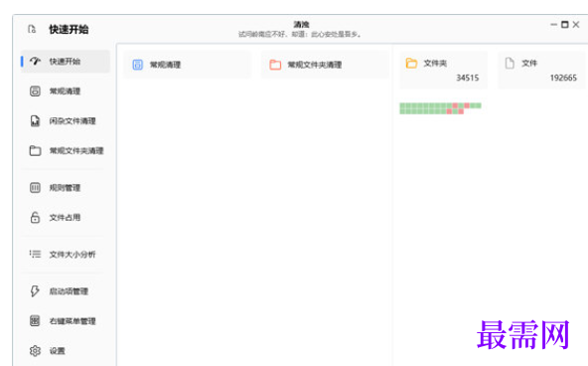588x366 pixels.
Task: Click the orange folder icon in 文件夹 card
Action: coord(411,63)
